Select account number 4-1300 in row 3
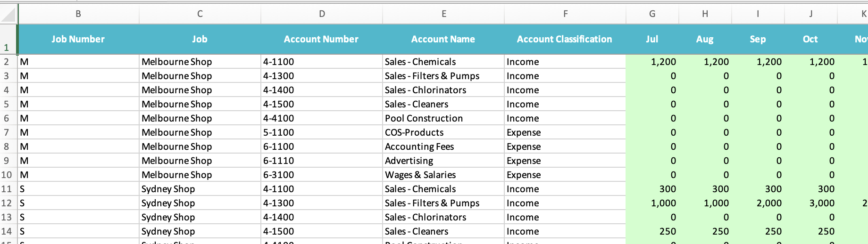This screenshot has height=244, width=868. pos(322,76)
